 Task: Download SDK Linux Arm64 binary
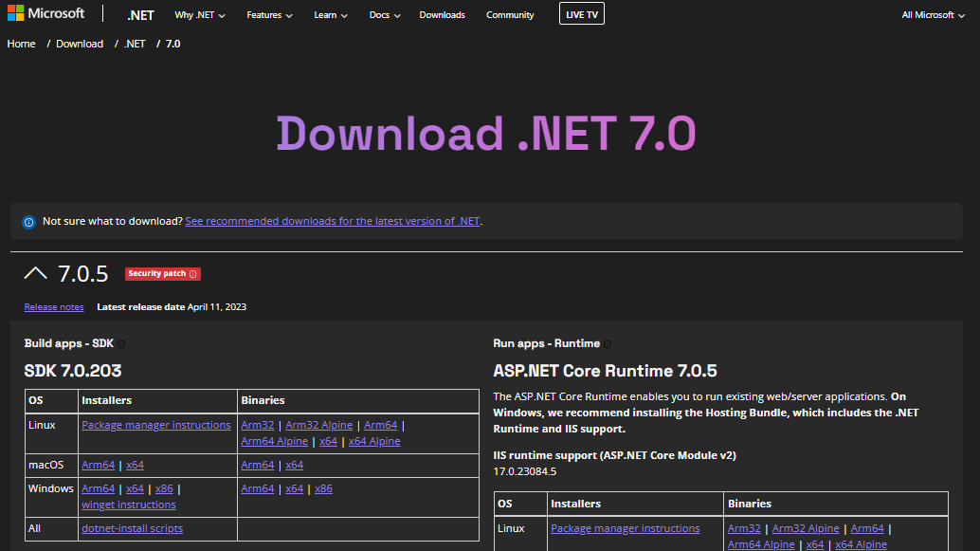pyautogui.click(x=381, y=425)
